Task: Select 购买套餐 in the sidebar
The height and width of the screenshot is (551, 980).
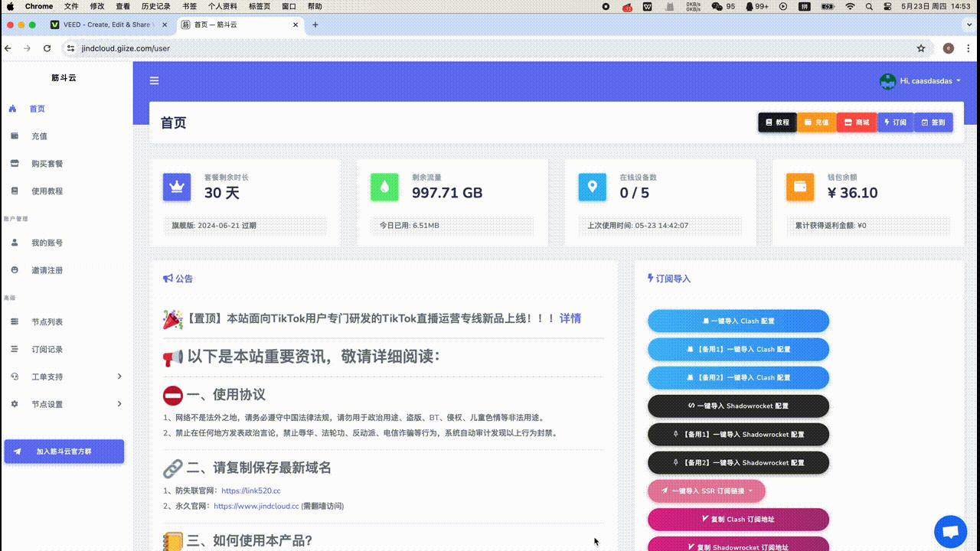Action: [x=47, y=164]
